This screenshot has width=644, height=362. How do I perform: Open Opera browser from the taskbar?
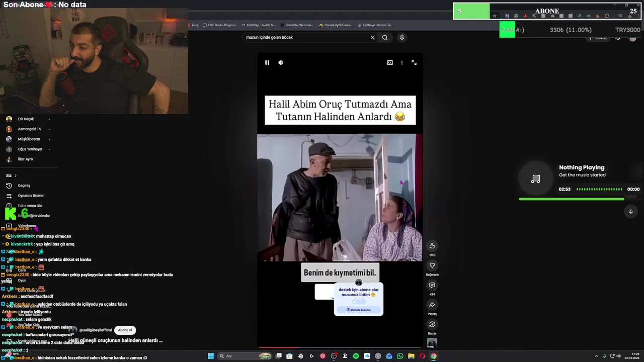click(x=422, y=356)
